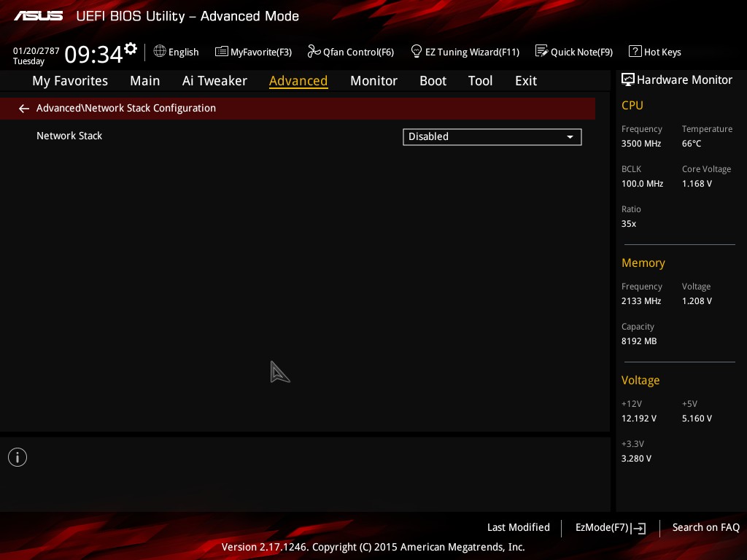Click the Network Stack dropdown arrow
Screen dimensions: 747x560
pos(570,137)
